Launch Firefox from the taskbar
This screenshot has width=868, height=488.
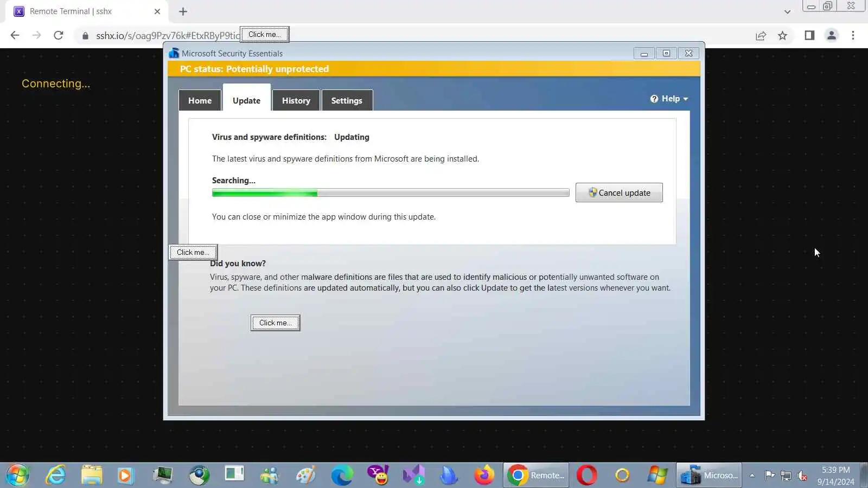[x=484, y=476]
